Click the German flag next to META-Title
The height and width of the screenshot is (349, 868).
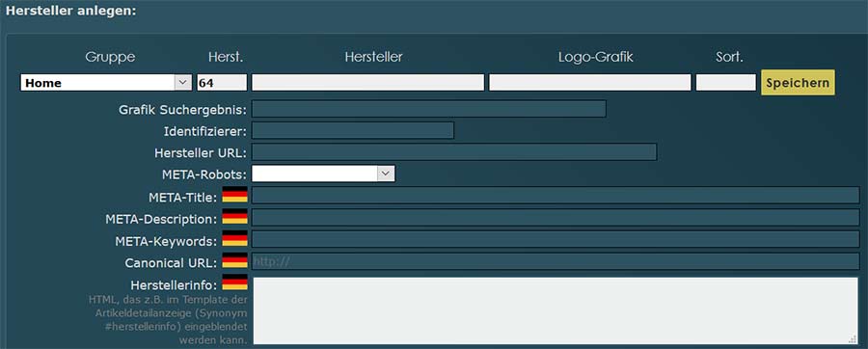pos(234,195)
